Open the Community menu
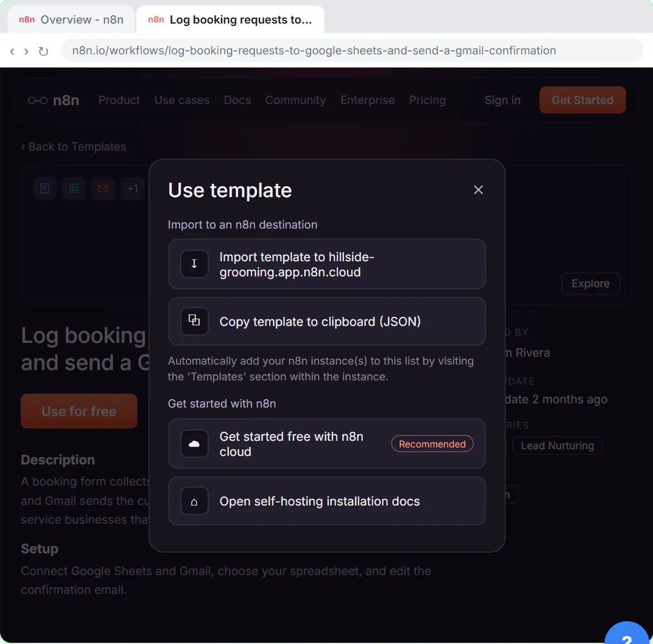 pyautogui.click(x=295, y=100)
